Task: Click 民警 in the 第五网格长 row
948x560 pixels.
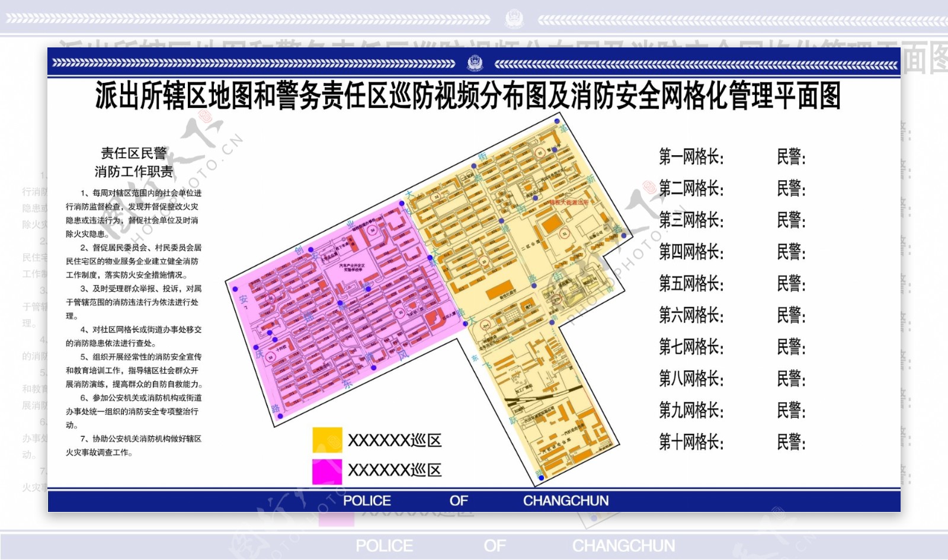Action: click(792, 283)
